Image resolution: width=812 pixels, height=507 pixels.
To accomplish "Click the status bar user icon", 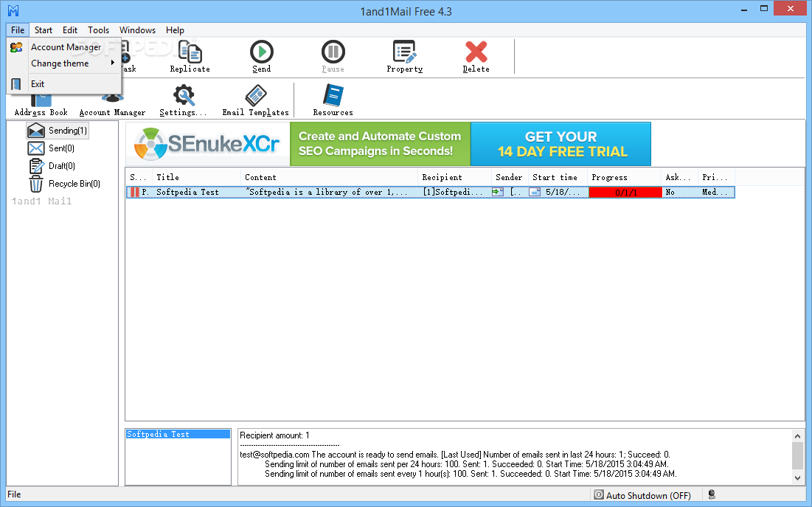I will coord(712,495).
